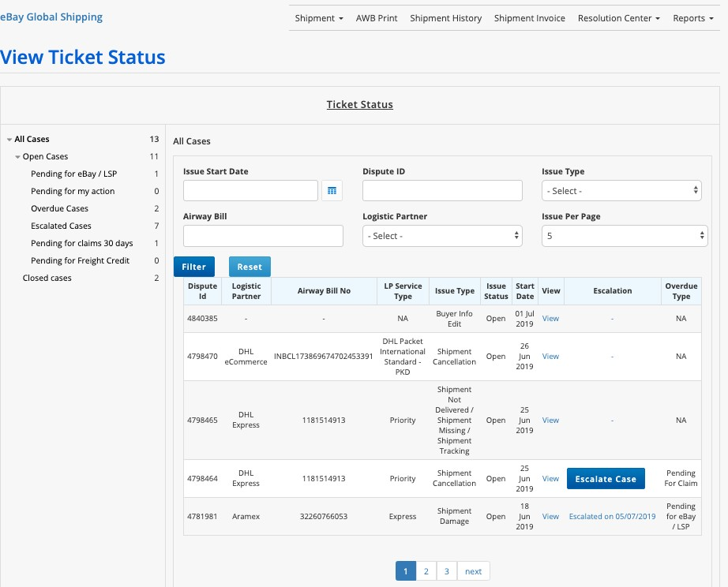This screenshot has height=587, width=728.
Task: Select Open Cases in sidebar
Action: (45, 156)
